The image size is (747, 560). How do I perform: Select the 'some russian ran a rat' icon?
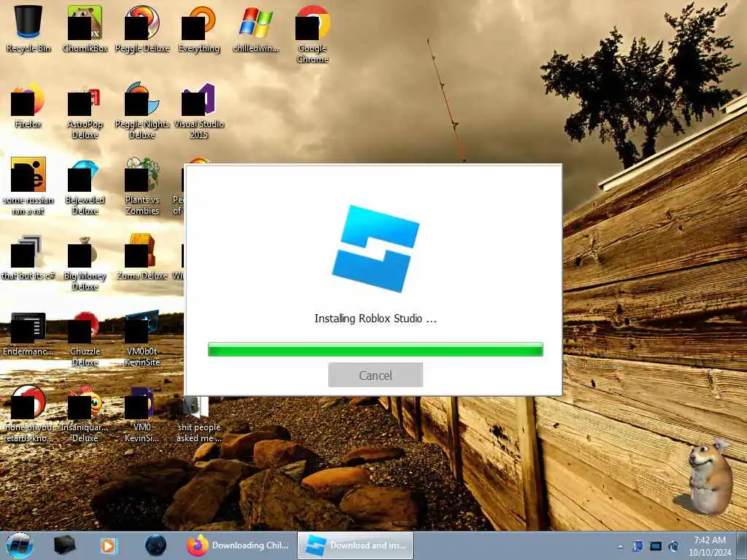pyautogui.click(x=28, y=186)
